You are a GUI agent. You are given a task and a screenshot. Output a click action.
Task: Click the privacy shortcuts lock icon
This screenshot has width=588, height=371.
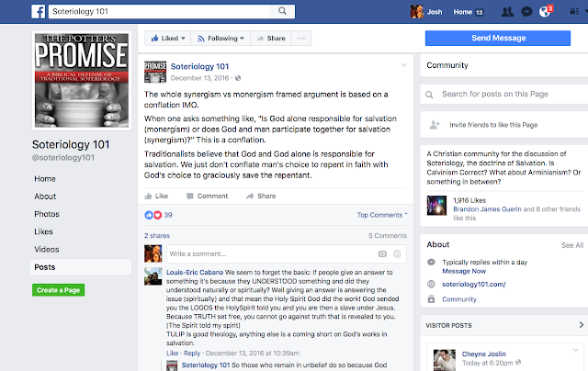point(574,12)
